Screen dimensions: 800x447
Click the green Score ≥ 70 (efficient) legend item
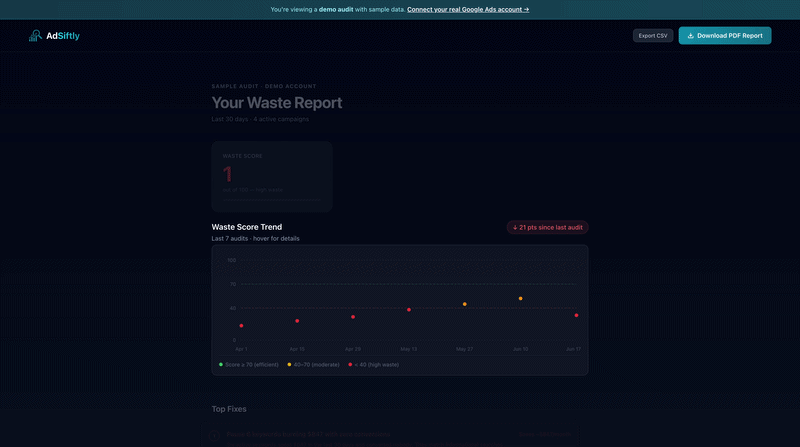(x=249, y=365)
